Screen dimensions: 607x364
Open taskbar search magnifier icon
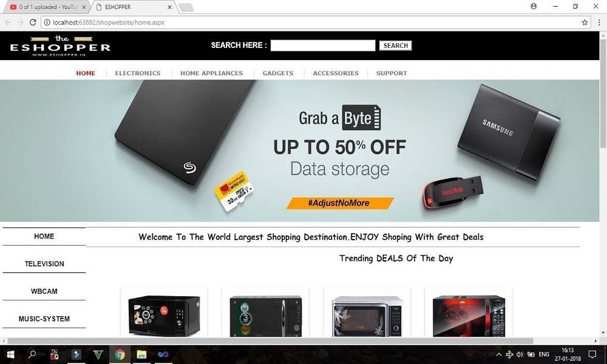(x=32, y=354)
